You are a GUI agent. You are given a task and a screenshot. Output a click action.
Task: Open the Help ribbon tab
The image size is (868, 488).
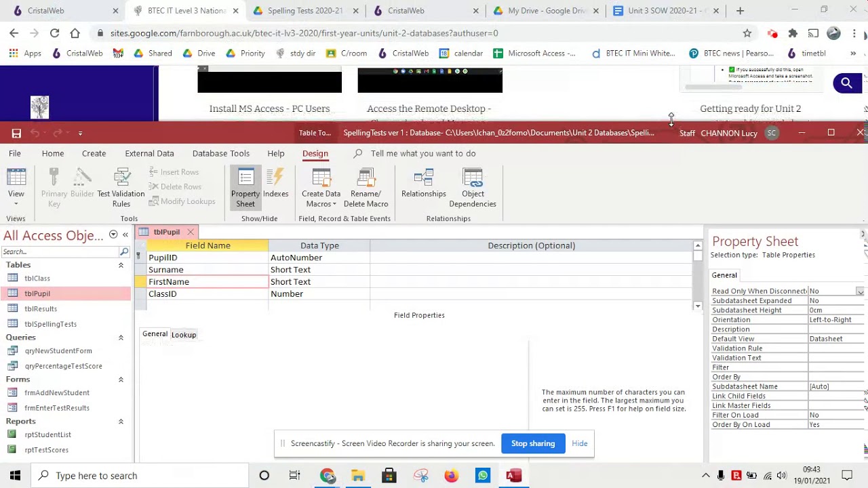coord(276,153)
